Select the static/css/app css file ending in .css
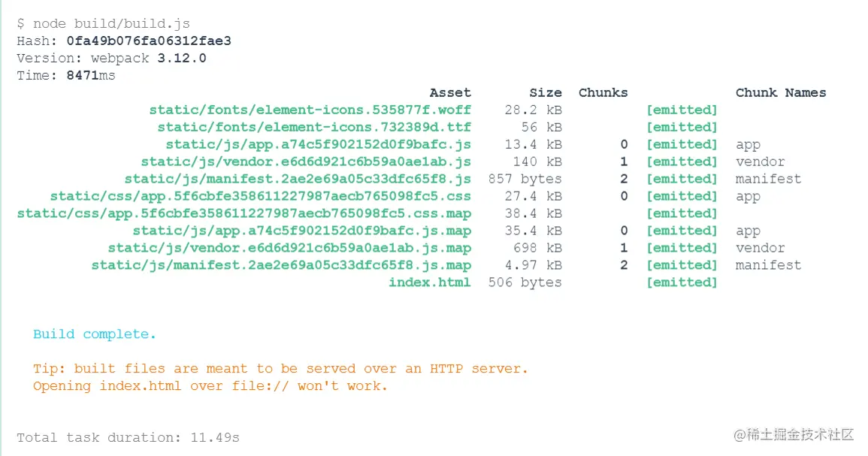This screenshot has height=456, width=868. [260, 197]
